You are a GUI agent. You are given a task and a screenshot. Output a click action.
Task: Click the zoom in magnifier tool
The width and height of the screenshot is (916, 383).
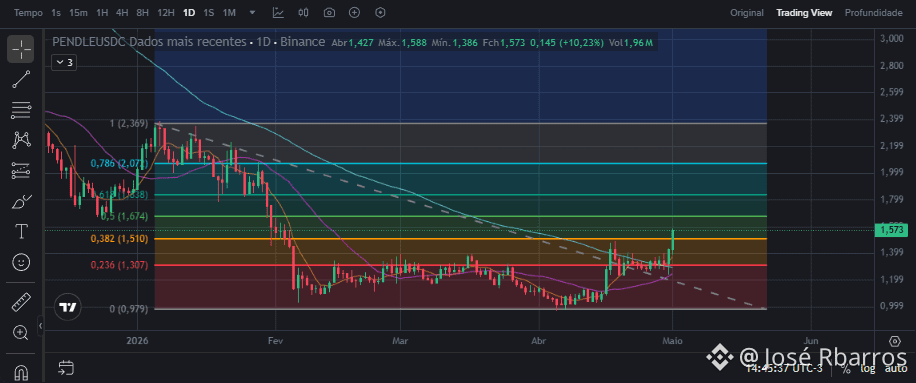click(21, 333)
